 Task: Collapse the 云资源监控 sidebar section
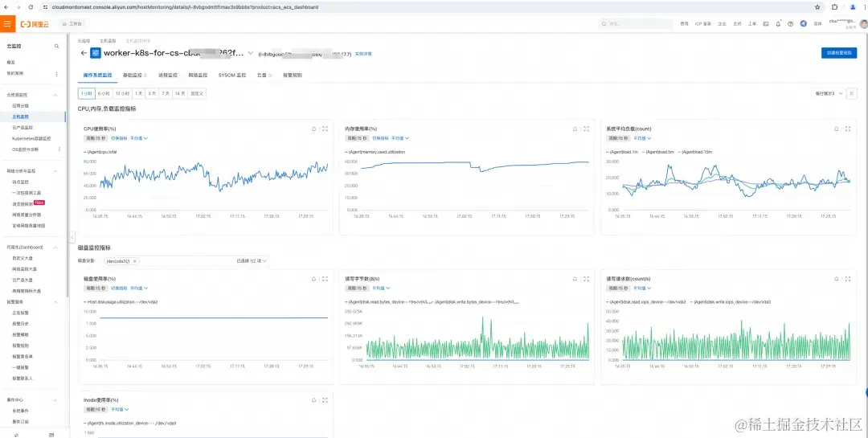pyautogui.click(x=55, y=96)
